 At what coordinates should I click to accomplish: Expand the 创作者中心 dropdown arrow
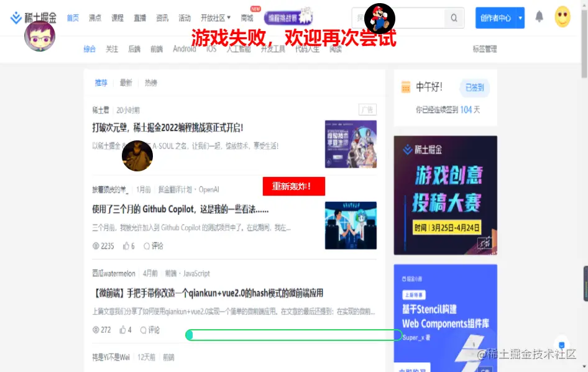click(520, 18)
